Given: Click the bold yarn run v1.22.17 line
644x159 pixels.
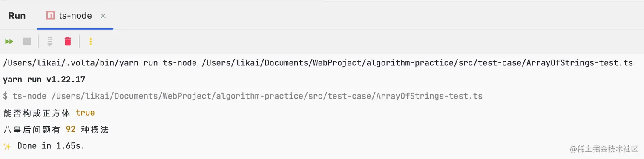Looking at the screenshot, I should pyautogui.click(x=44, y=79).
